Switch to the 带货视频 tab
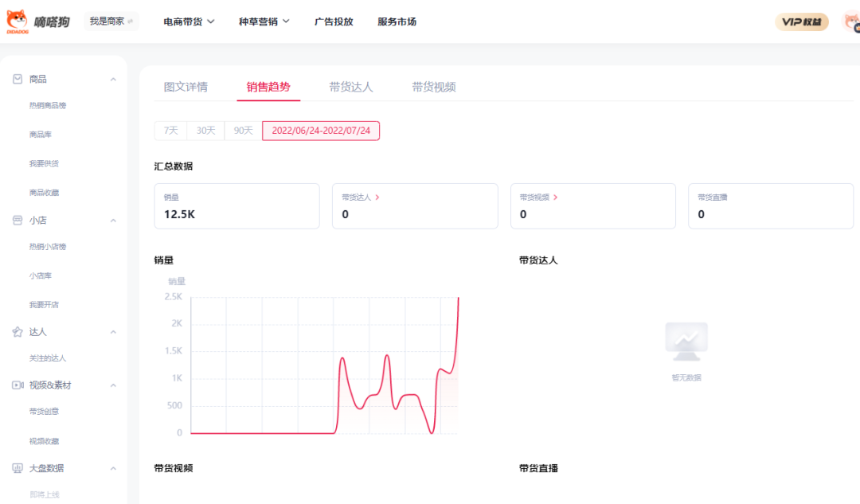 [x=434, y=87]
